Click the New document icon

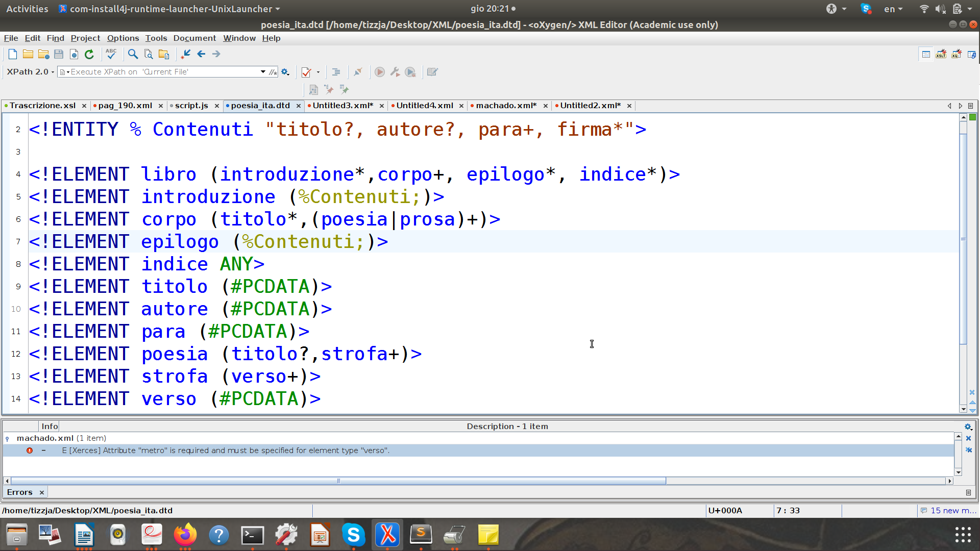[13, 54]
